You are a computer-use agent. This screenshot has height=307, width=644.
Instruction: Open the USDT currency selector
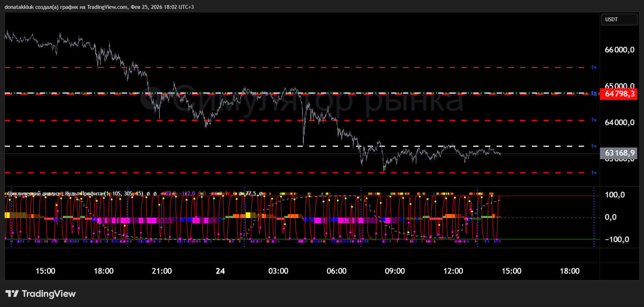[x=619, y=19]
